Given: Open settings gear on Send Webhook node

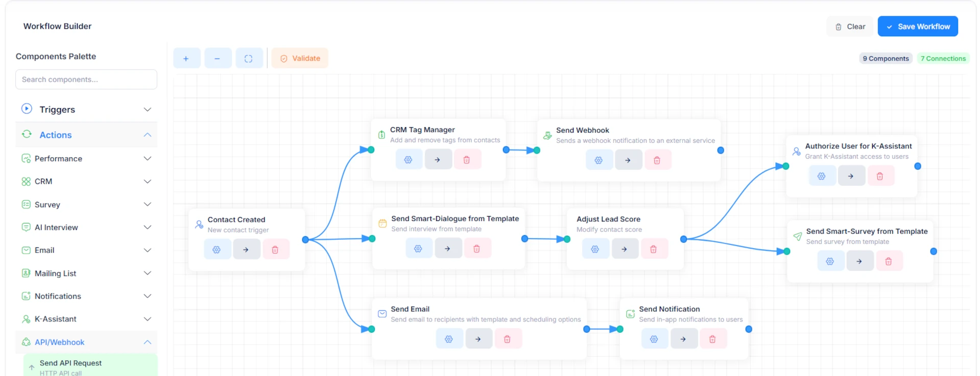Looking at the screenshot, I should tap(599, 160).
